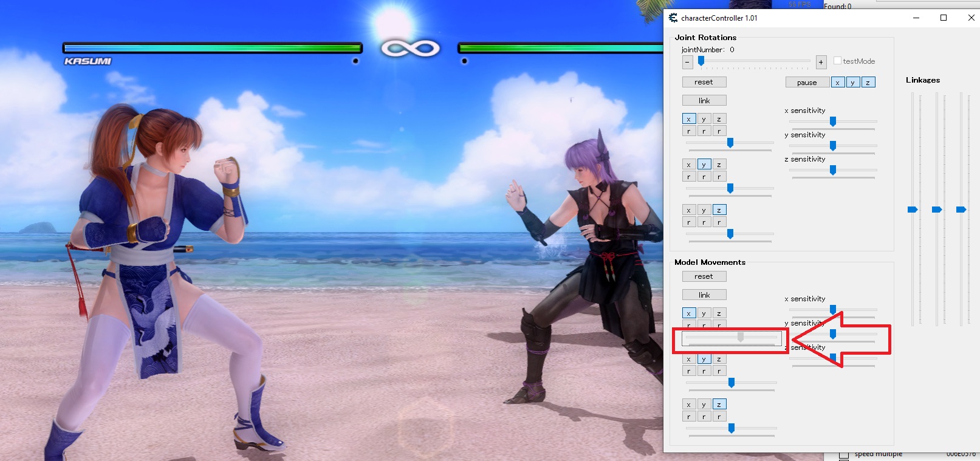Select y in the first Joint Rotations axis group
Image resolution: width=980 pixels, height=461 pixels.
tap(704, 119)
